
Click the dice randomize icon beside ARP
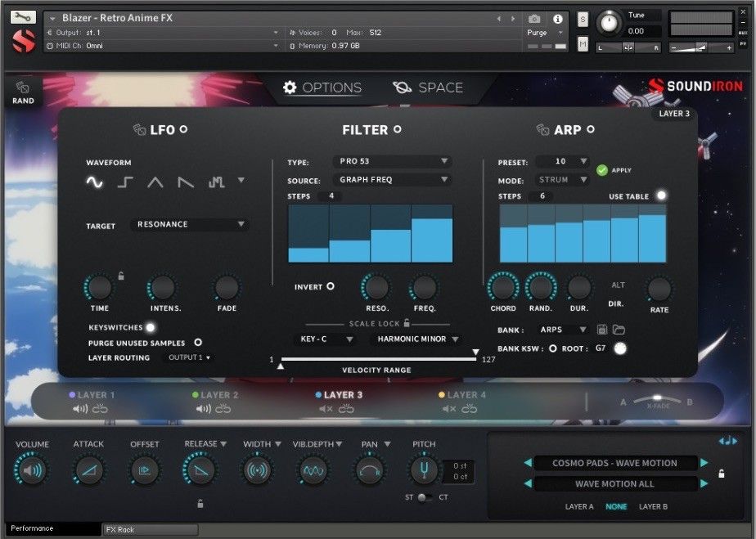point(541,129)
